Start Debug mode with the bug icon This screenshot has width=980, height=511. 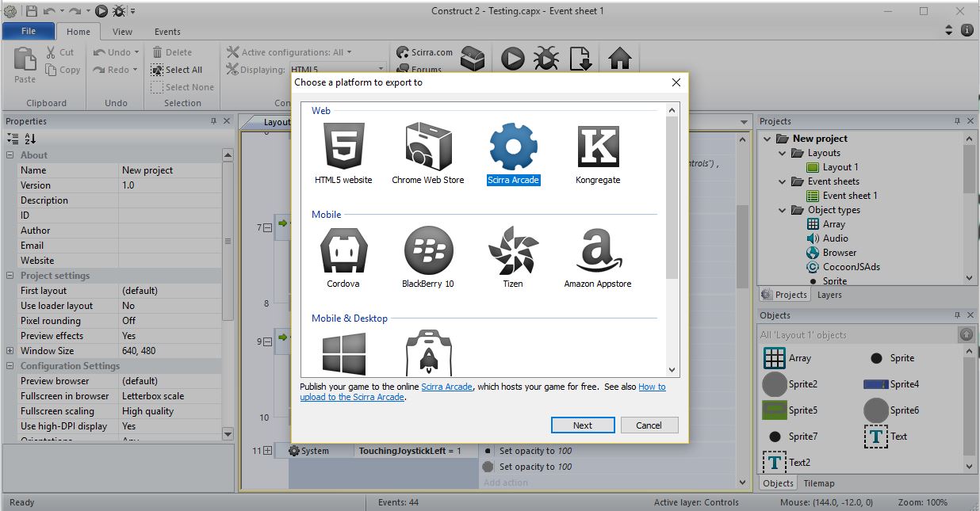[546, 57]
